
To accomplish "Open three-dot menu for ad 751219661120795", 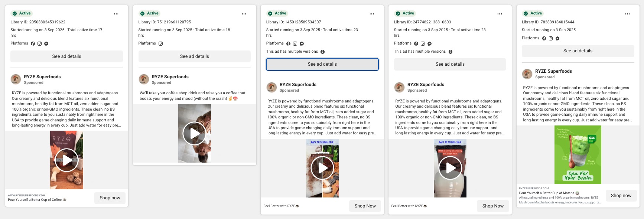I will (x=244, y=14).
